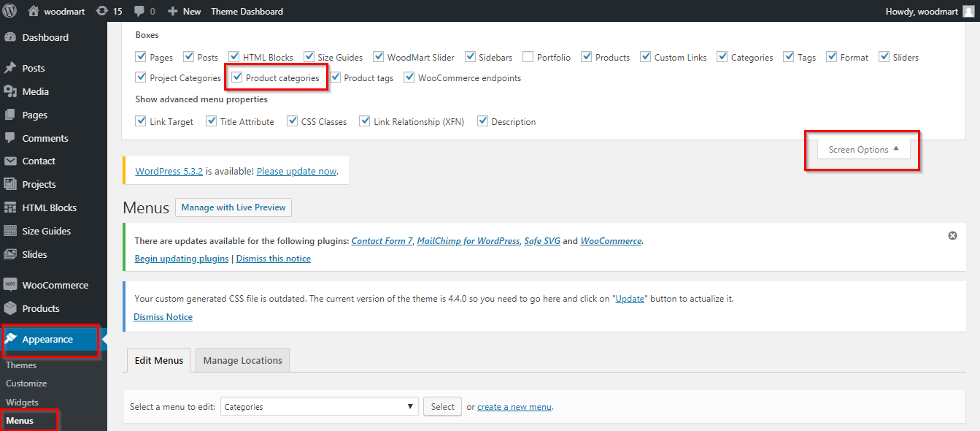Uncheck the Product tags checkbox

[335, 77]
